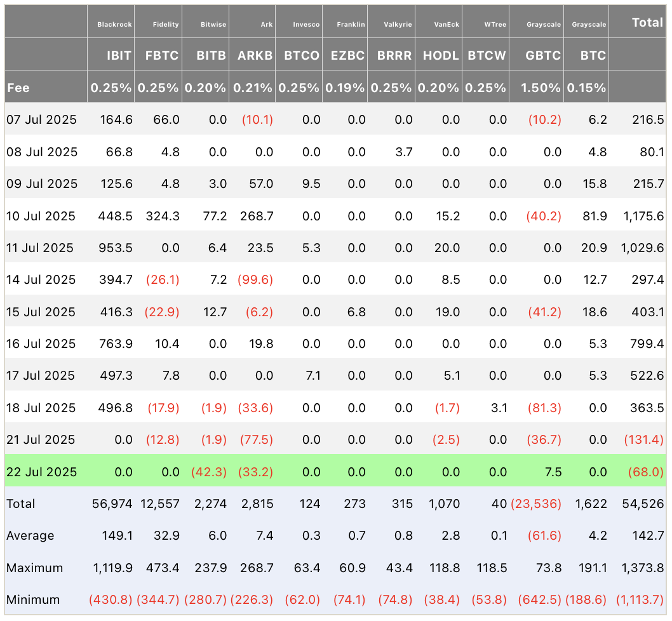Click the 18 Jul 2025 date label
Viewport: 672px width, 621px height.
point(41,408)
